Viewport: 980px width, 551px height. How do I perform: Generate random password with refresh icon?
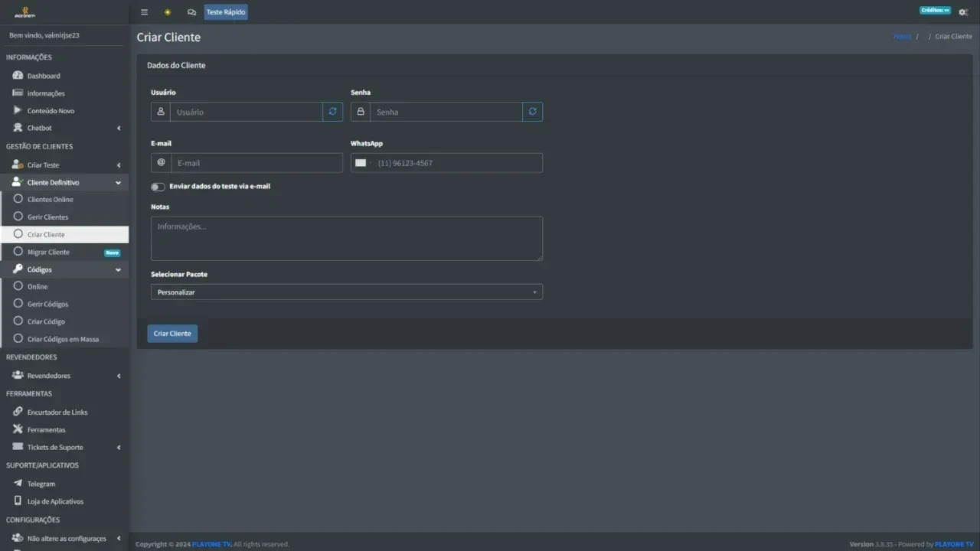point(533,112)
